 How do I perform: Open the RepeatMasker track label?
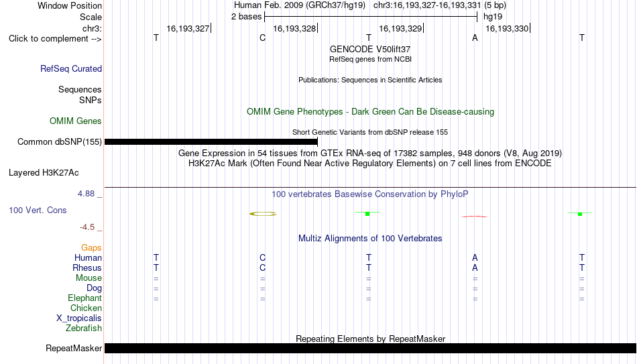[74, 348]
